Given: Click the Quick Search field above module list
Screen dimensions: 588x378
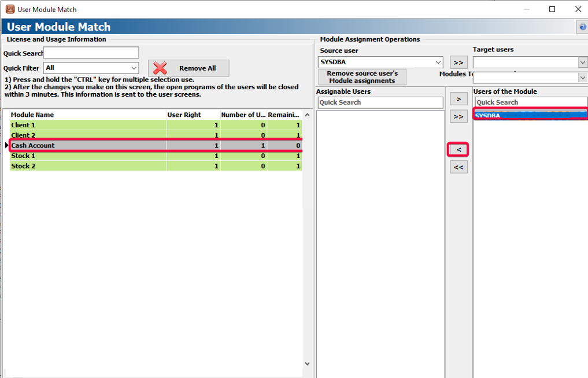Looking at the screenshot, I should coord(91,53).
